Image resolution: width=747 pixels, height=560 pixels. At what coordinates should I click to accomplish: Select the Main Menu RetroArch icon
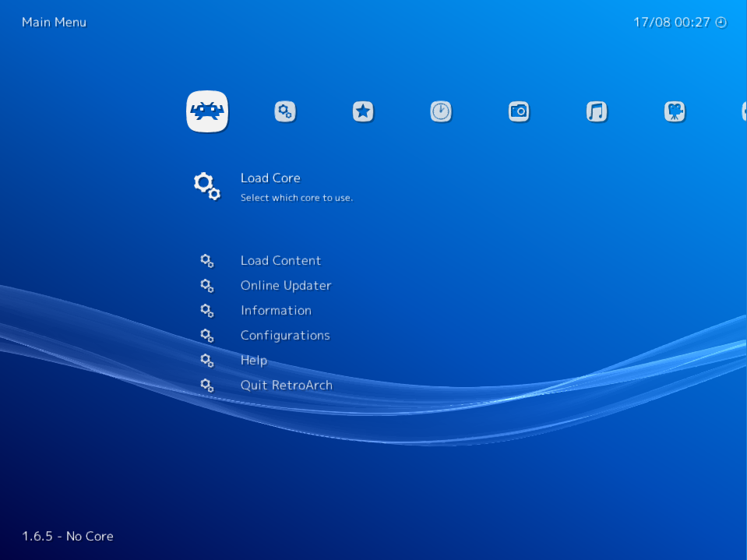tap(207, 111)
